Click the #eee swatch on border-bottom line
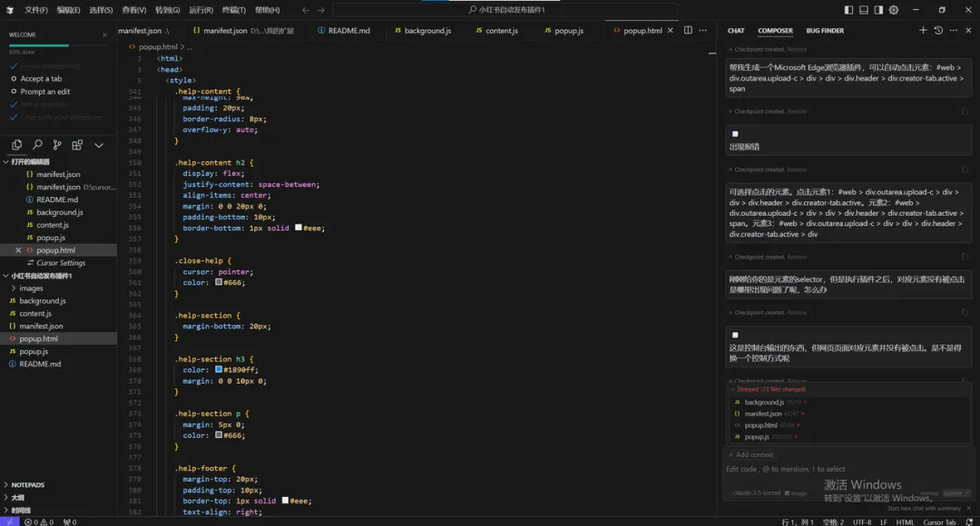This screenshot has height=526, width=980. [299, 228]
